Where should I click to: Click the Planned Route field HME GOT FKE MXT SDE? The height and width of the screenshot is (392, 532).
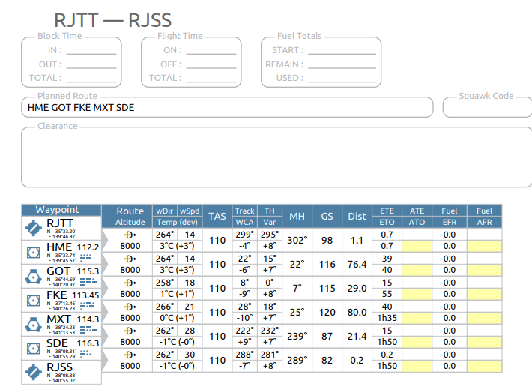pyautogui.click(x=227, y=108)
